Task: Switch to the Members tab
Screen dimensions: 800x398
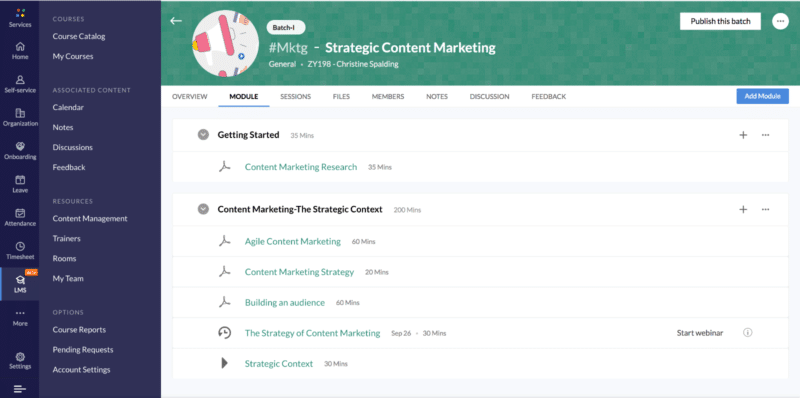Action: [388, 96]
